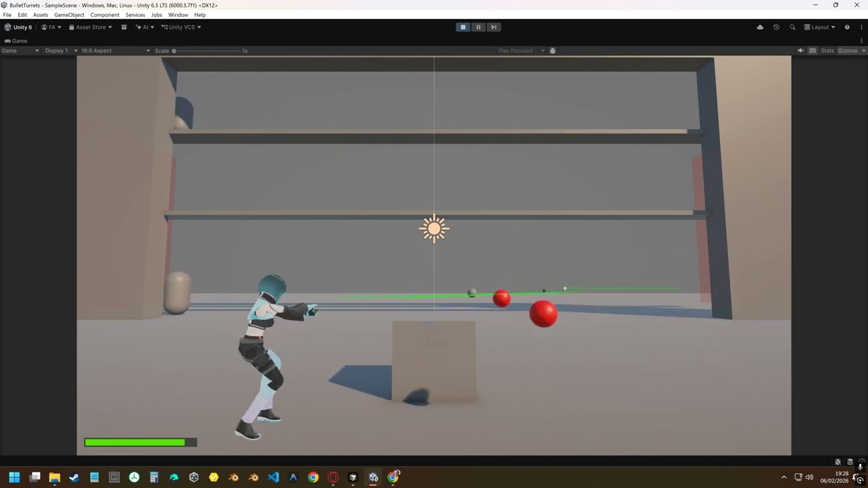Open the Windows Start menu
Screen dimensions: 868x488
14,477
